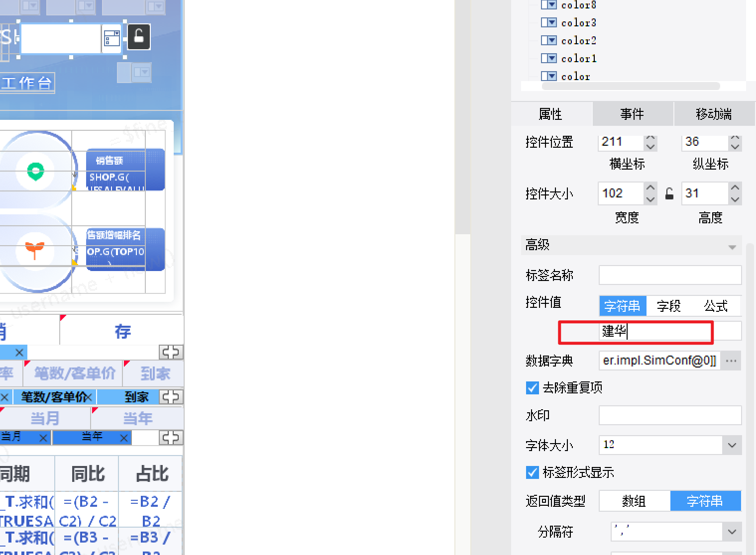The image size is (756, 555).
Task: Select the 销售额 blue card
Action: 125,170
